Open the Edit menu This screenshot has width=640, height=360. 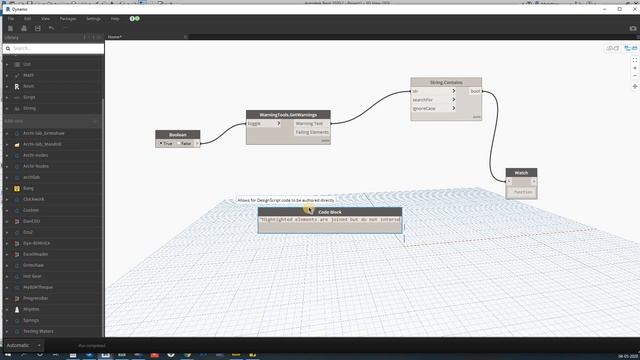tap(27, 19)
